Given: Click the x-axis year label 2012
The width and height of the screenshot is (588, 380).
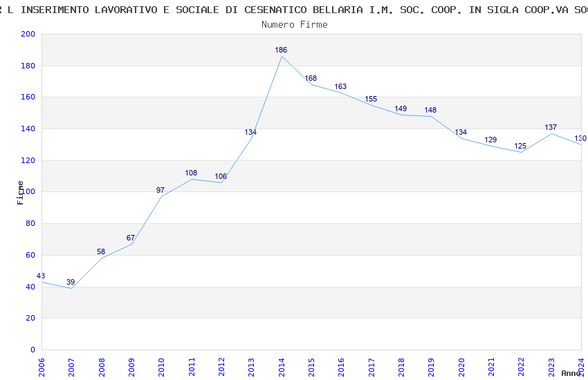Looking at the screenshot, I should (221, 368).
